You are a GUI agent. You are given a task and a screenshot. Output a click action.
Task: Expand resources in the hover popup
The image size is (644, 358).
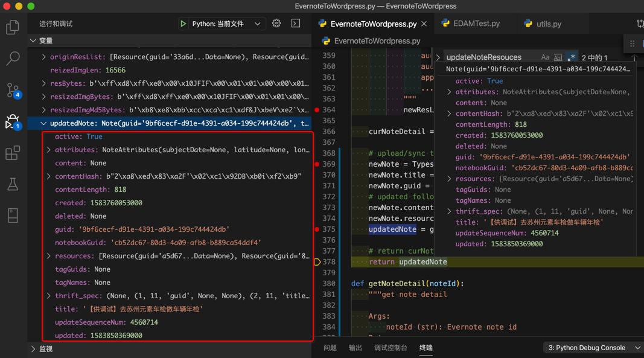point(449,179)
